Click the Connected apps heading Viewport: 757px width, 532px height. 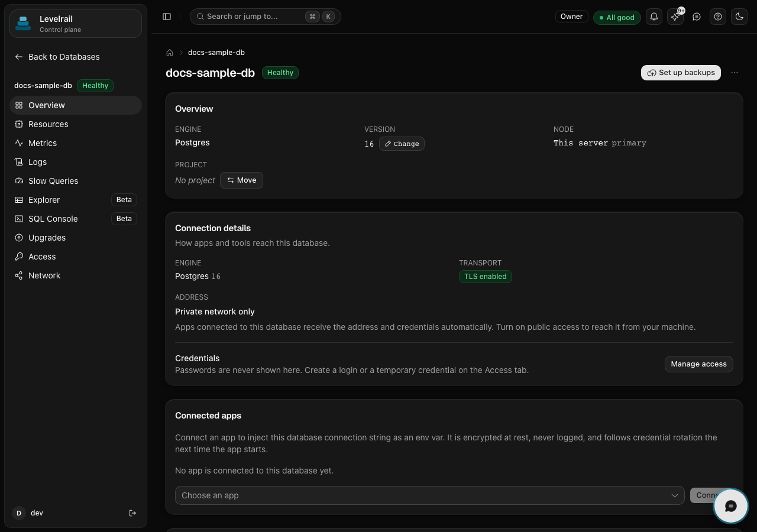tap(208, 416)
